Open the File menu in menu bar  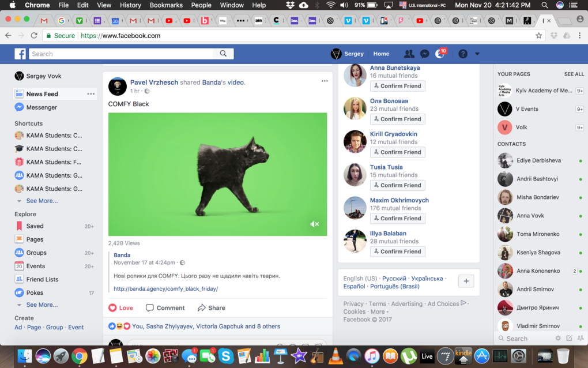63,5
